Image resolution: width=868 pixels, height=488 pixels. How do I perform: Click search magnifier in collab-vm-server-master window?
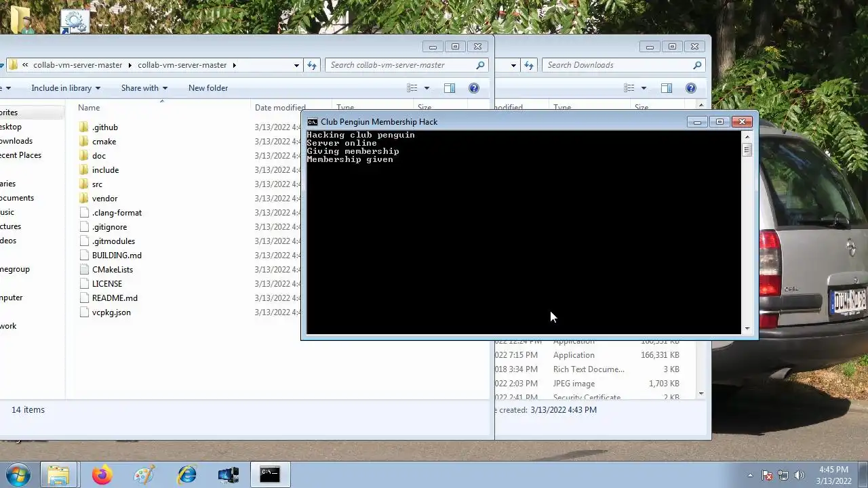480,65
